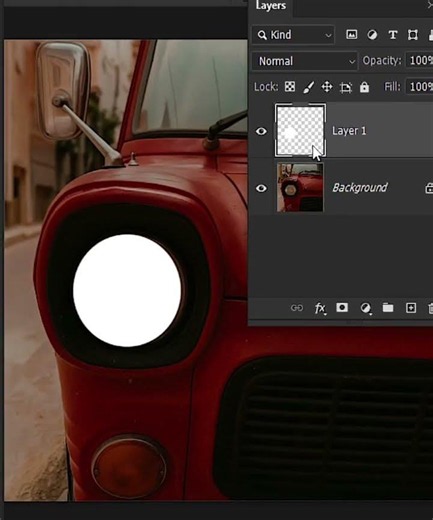Lock all padlock icon
The image size is (433, 520).
[x=364, y=87]
